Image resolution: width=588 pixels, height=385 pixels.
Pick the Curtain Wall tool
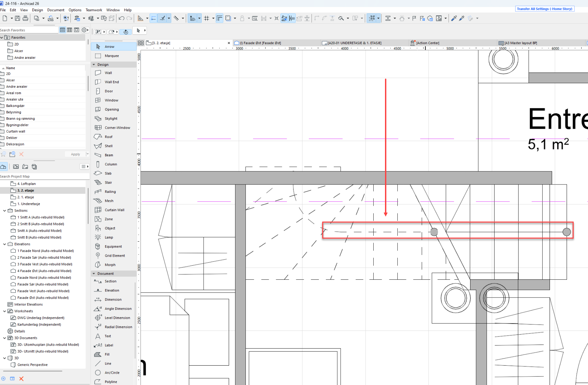click(x=114, y=210)
